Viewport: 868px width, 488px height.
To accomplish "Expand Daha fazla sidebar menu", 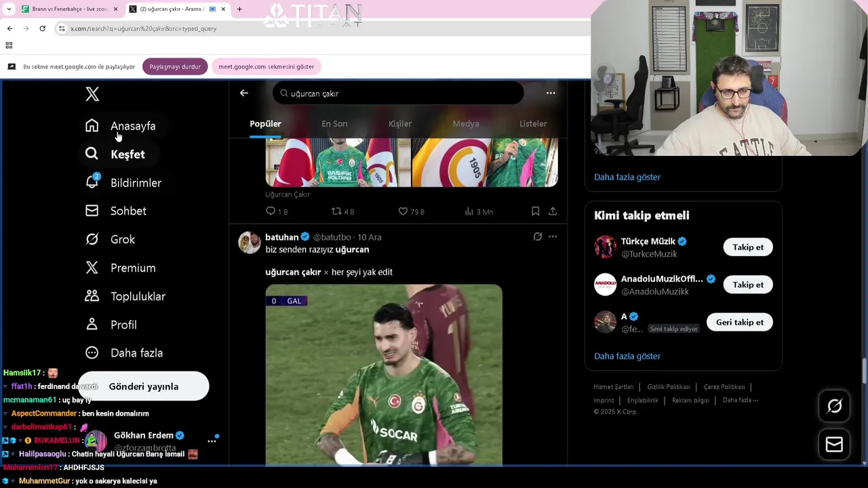I will (x=123, y=353).
